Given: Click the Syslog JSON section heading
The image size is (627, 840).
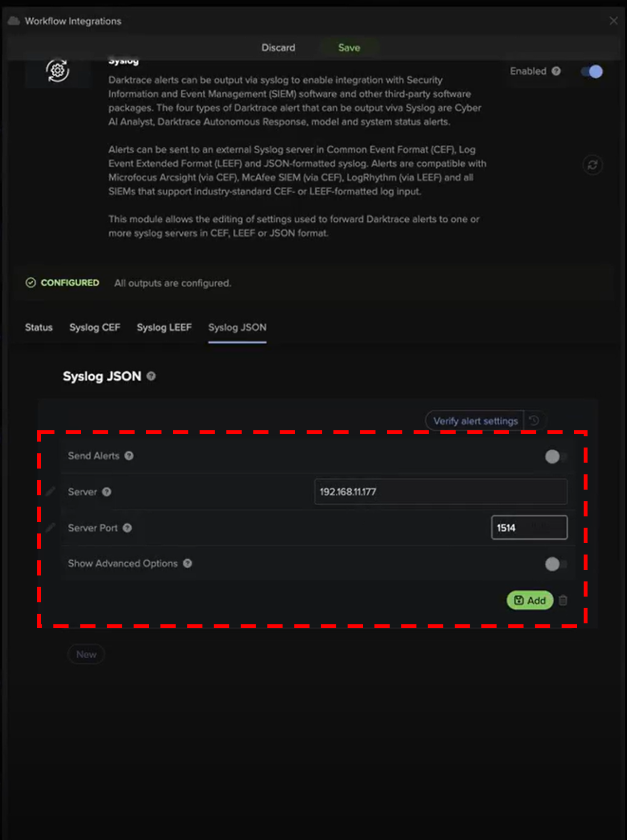Looking at the screenshot, I should 102,376.
